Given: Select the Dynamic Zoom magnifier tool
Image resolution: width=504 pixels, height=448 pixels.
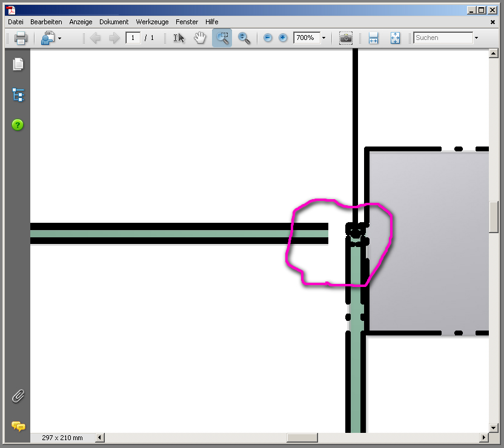Looking at the screenshot, I should point(244,38).
